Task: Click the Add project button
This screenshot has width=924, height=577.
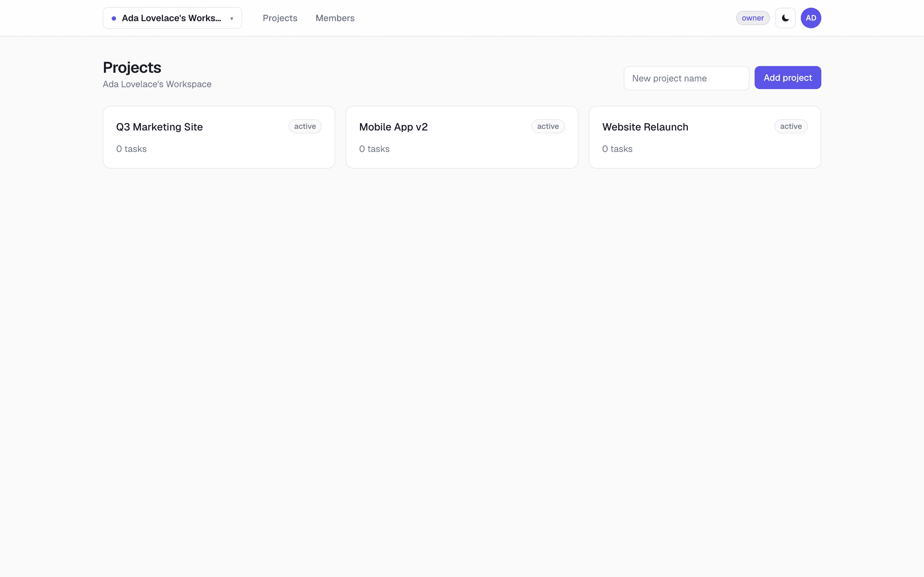Action: pos(788,78)
